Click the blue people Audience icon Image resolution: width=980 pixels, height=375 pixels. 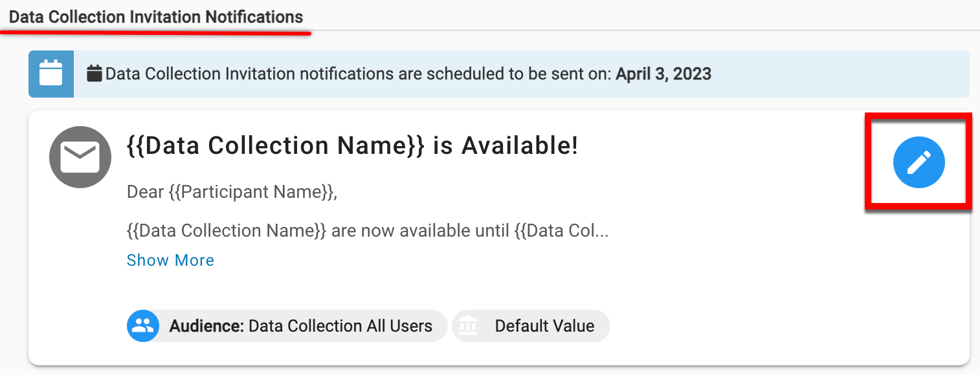click(x=142, y=326)
